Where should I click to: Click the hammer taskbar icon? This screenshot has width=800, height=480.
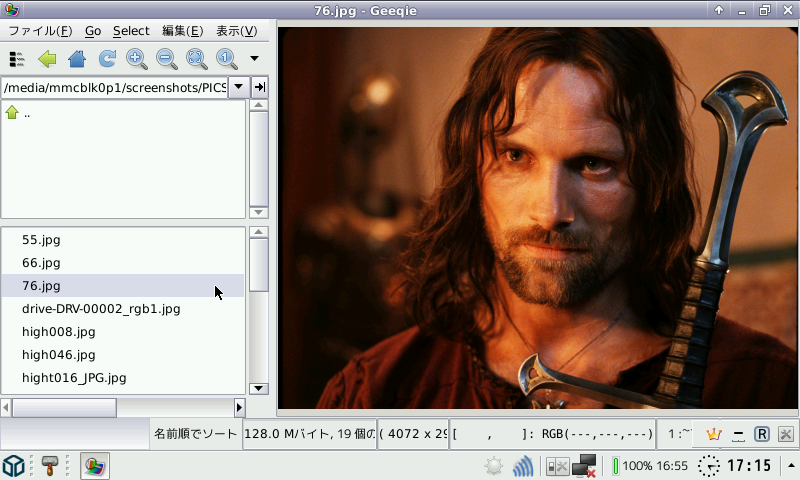[49, 466]
